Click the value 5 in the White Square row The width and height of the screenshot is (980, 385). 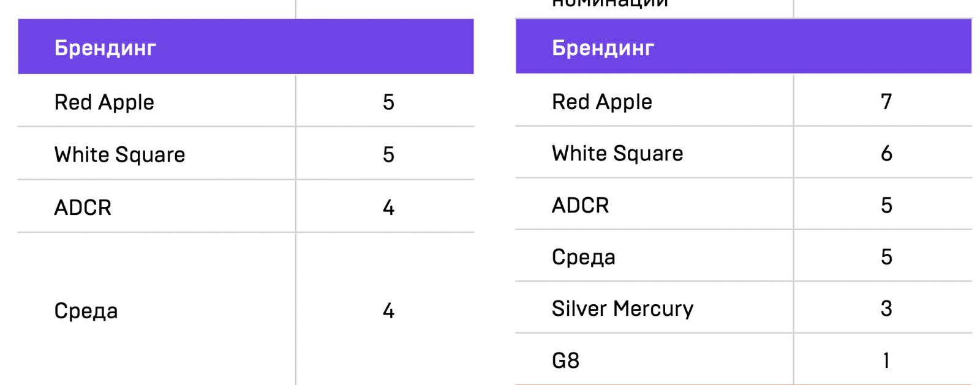[388, 155]
